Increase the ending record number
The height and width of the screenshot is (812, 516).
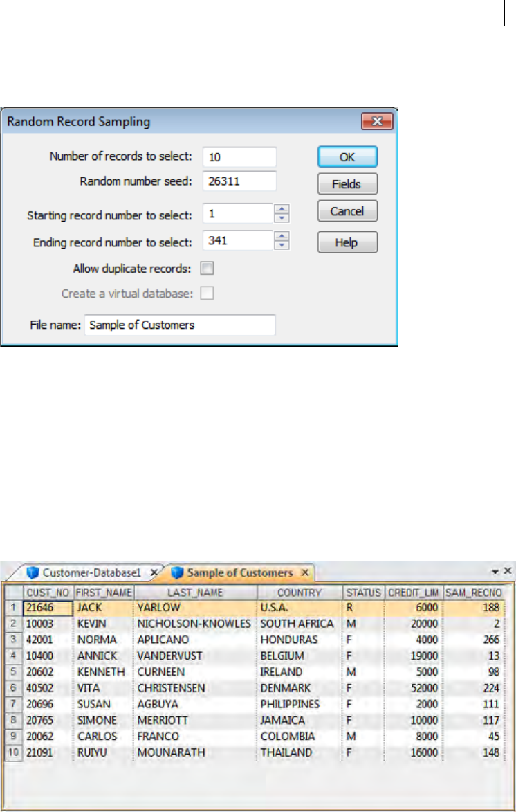(282, 235)
